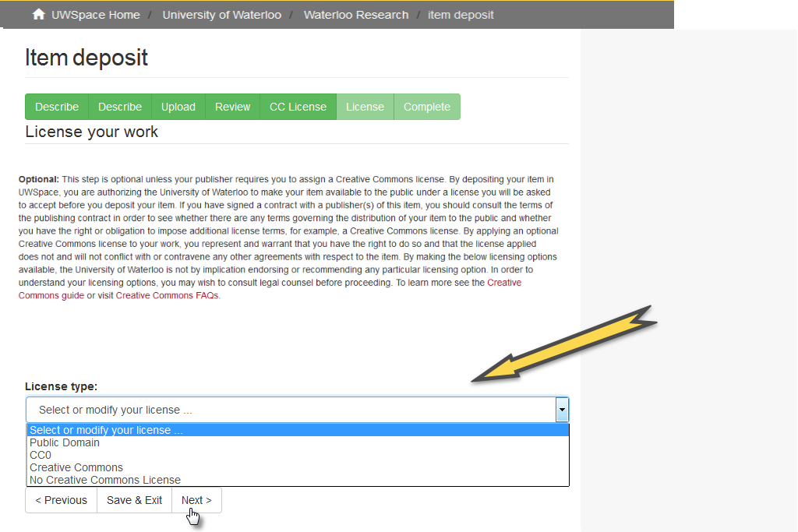Image resolution: width=798 pixels, height=532 pixels.
Task: Click the home icon in the breadcrumb bar
Action: (38, 13)
